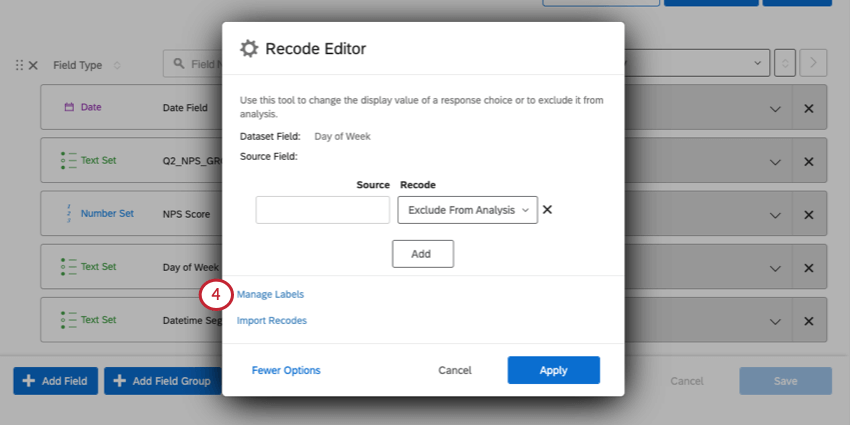Expand the Day of Week row chevron
The image size is (850, 425).
[x=774, y=267]
